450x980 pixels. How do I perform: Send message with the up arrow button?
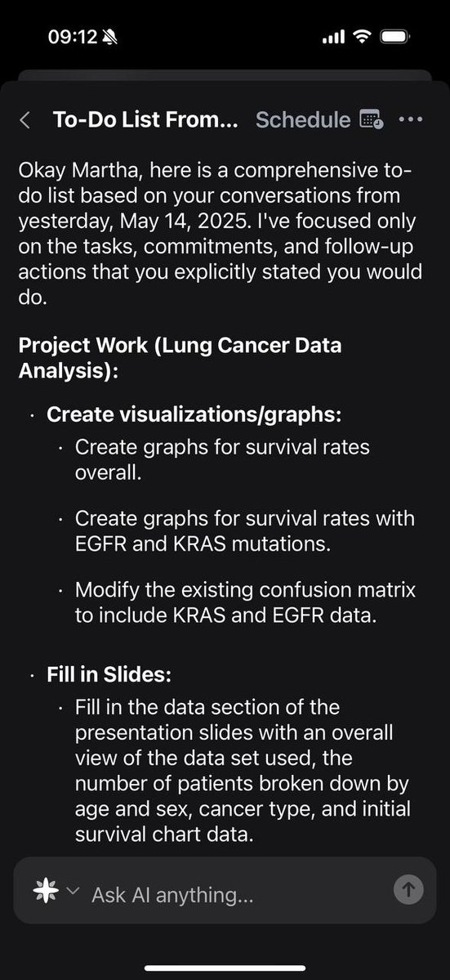(x=409, y=888)
